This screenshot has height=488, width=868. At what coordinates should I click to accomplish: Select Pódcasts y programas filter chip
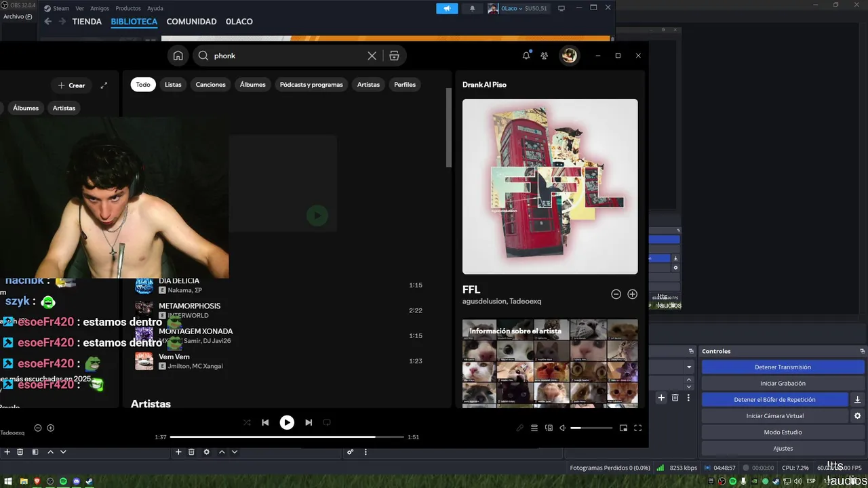tap(311, 85)
